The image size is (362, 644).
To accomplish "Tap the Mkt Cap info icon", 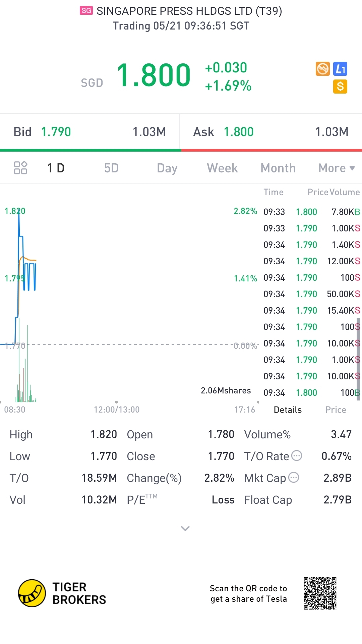I will tap(294, 477).
